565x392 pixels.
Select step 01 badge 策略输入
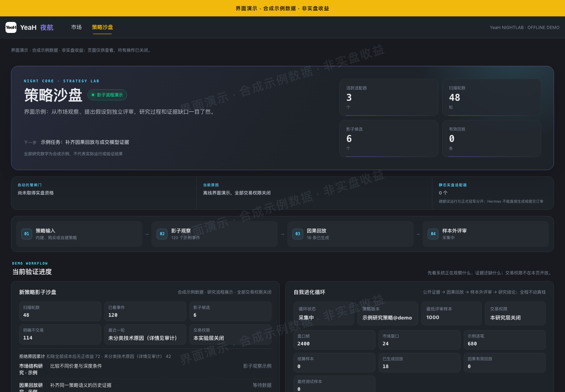click(x=27, y=234)
